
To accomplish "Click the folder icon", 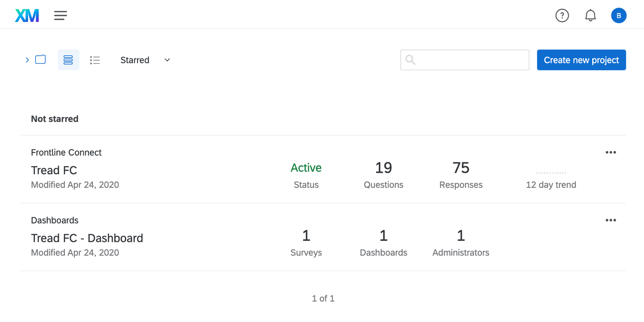I will click(x=41, y=59).
